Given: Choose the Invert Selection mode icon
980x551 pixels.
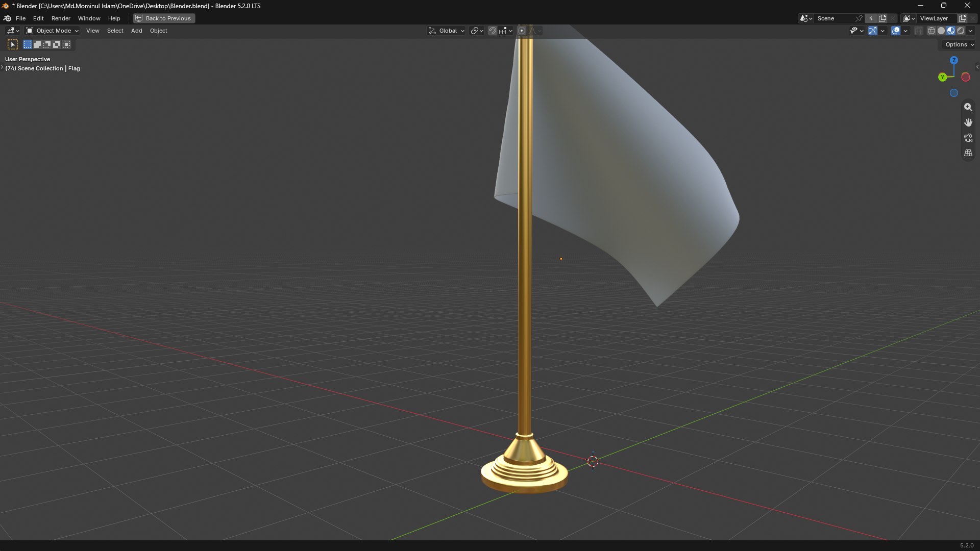Looking at the screenshot, I should tap(57, 44).
